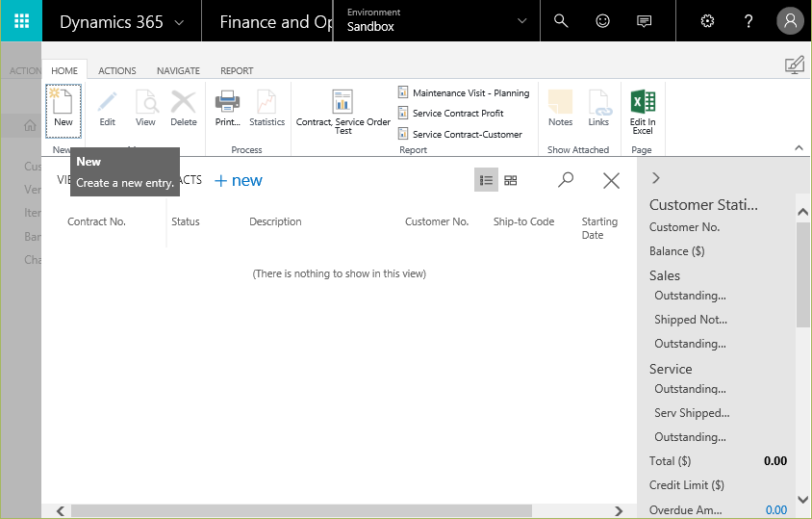This screenshot has width=812, height=519.
Task: Click home icon in left sidebar
Action: coord(30,125)
